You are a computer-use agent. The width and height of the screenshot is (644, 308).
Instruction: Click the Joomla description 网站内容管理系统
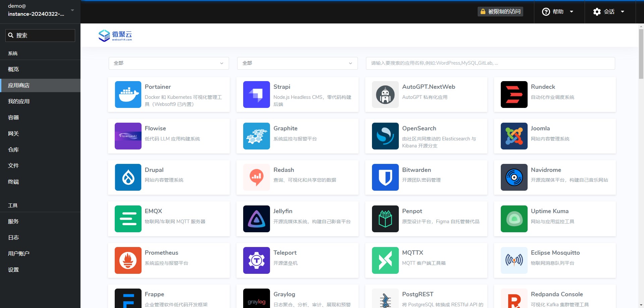click(x=550, y=139)
